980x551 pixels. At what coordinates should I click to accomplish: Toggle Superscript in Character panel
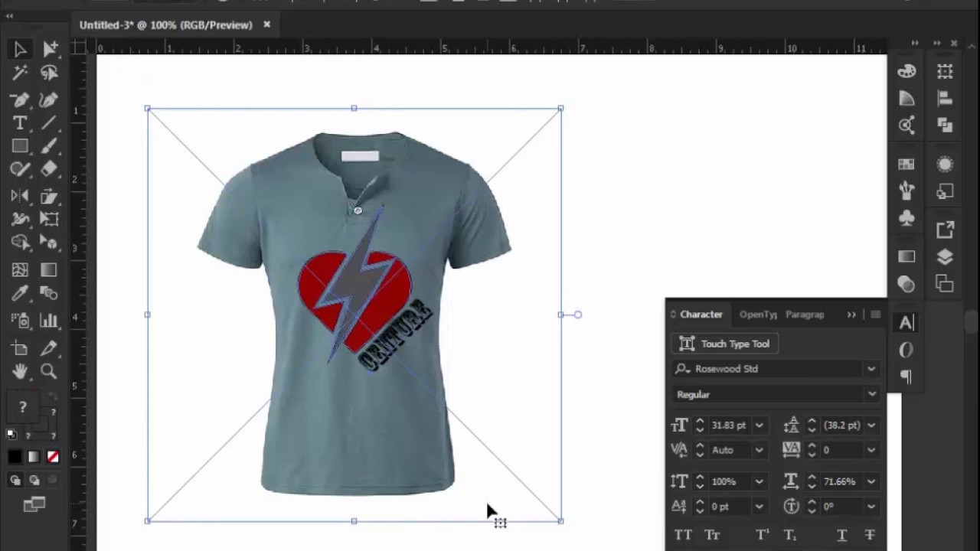tap(763, 535)
